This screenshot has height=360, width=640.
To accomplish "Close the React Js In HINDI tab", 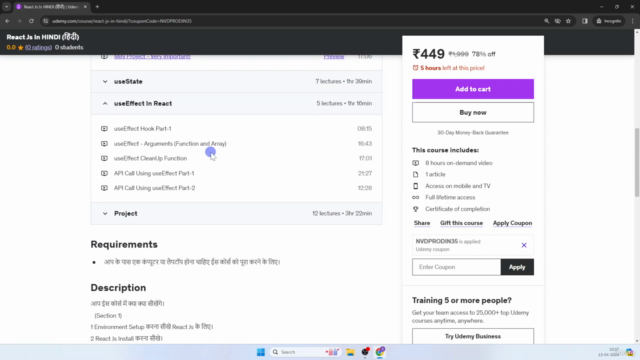I will 85,7.
